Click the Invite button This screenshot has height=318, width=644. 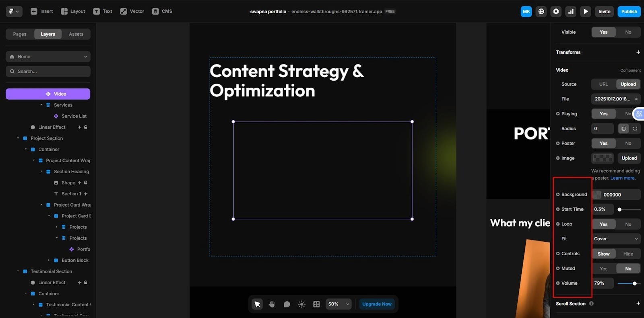pos(604,11)
